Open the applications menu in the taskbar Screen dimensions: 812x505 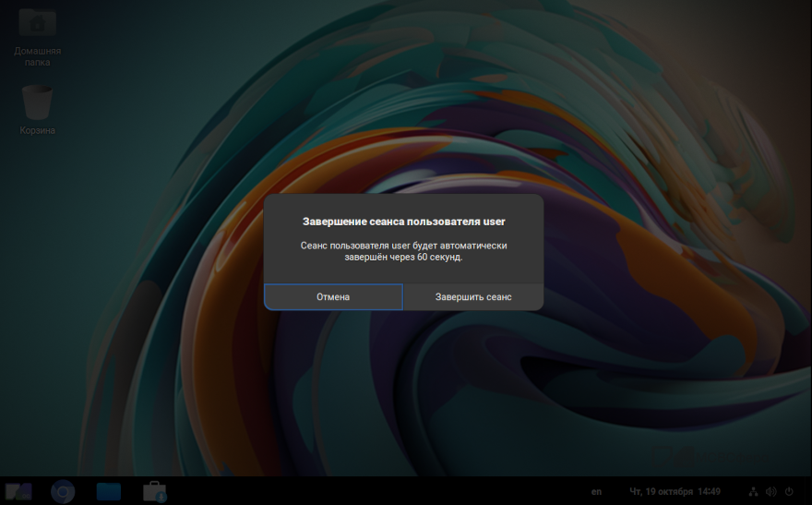click(x=18, y=491)
